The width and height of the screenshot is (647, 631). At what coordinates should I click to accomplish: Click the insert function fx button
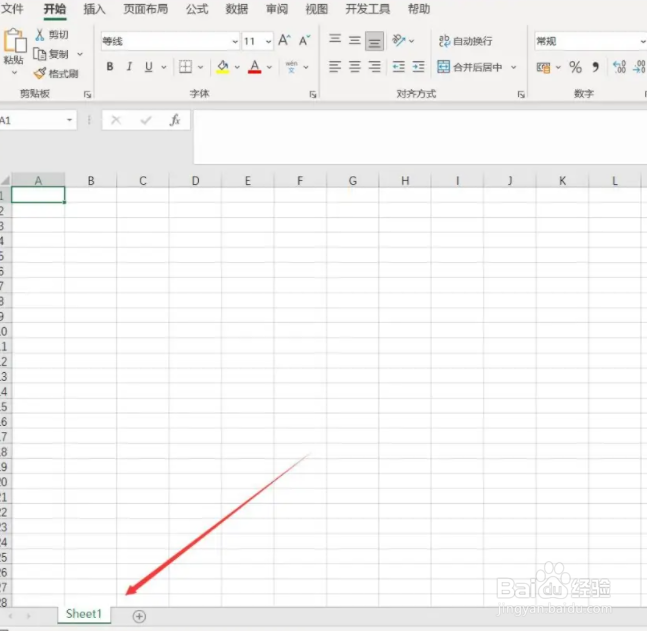tap(175, 120)
